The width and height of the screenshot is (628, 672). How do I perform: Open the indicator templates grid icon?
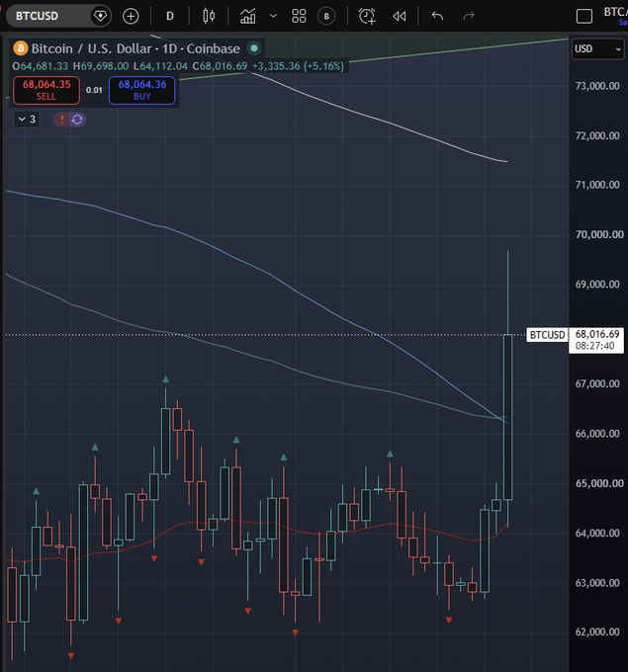299,16
